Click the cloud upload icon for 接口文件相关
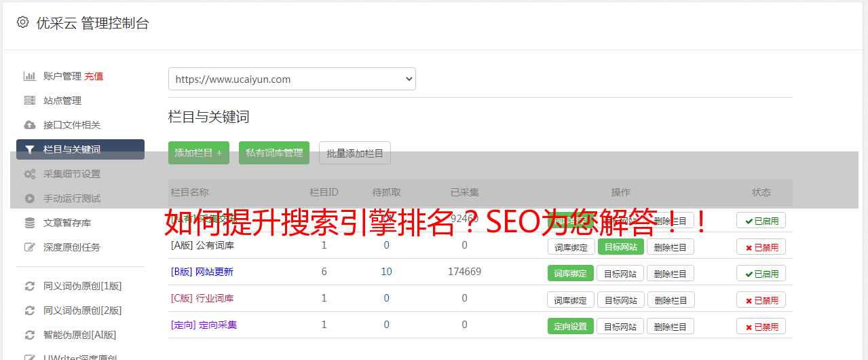Viewport: 868px width, 360px height. pyautogui.click(x=29, y=125)
